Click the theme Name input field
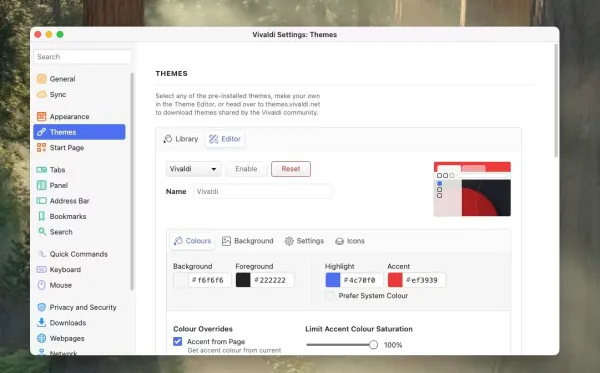 [x=263, y=191]
